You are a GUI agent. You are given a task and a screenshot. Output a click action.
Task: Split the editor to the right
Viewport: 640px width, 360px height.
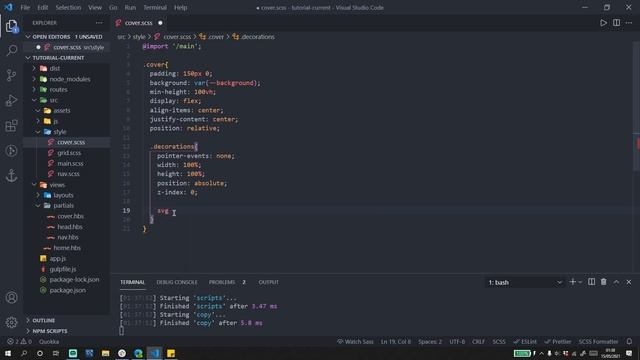click(616, 23)
